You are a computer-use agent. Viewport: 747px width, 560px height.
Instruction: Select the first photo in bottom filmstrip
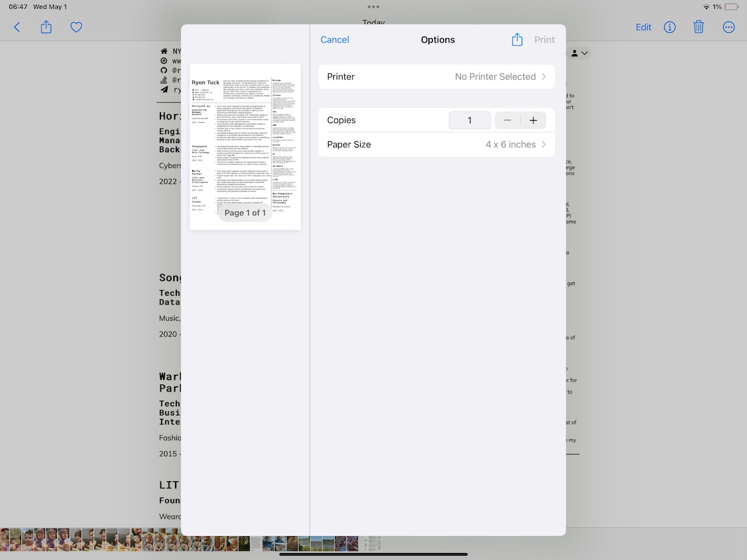coord(5,540)
